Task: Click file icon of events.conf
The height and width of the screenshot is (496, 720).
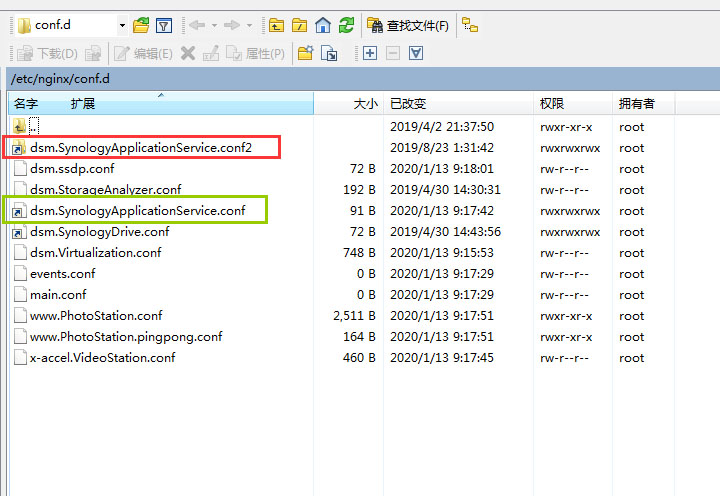Action: tap(20, 274)
